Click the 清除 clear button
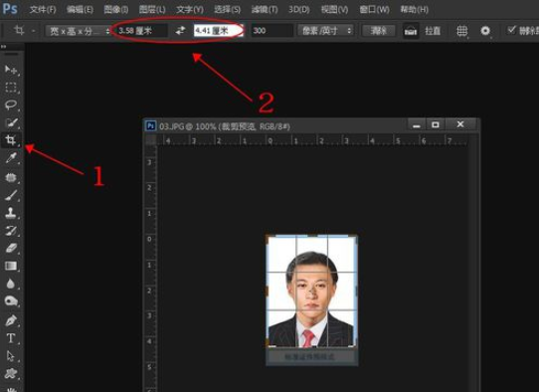Image resolution: width=539 pixels, height=392 pixels. pos(378,31)
